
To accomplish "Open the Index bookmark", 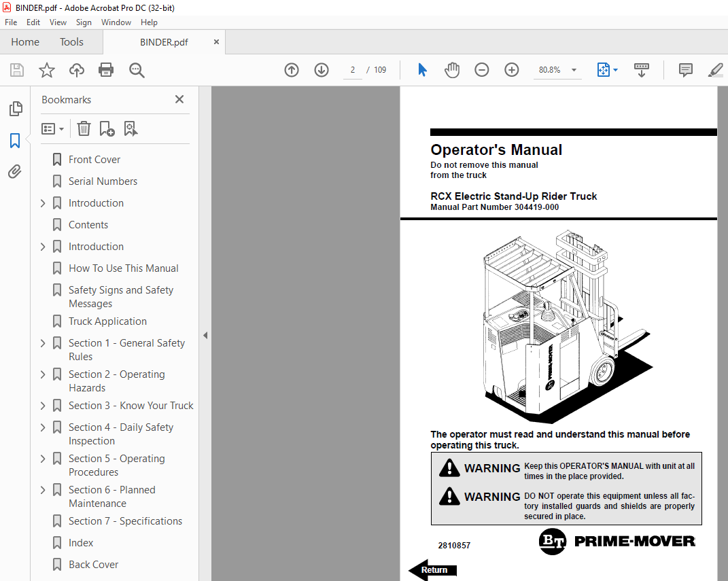I will pos(81,543).
